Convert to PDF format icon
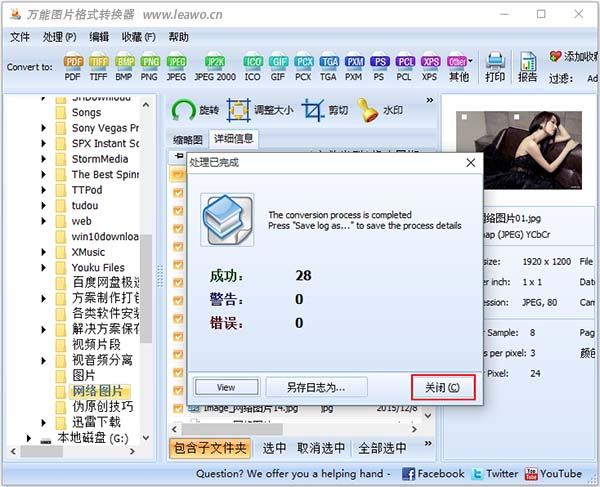600x487 pixels. [73, 66]
